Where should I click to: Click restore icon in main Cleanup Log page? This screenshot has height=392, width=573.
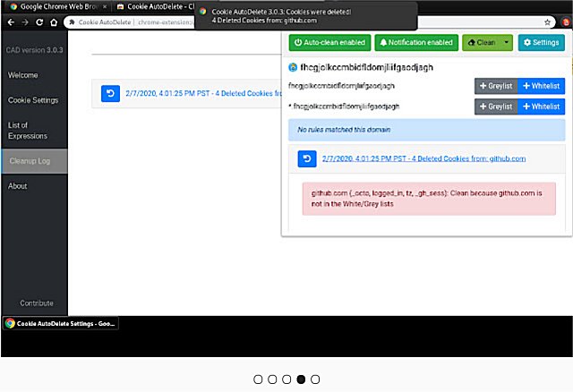tap(110, 93)
